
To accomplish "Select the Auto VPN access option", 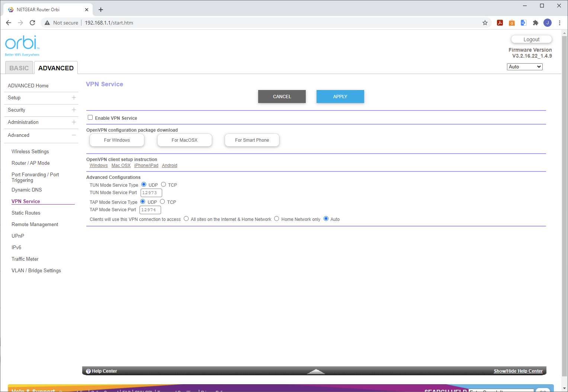I will [326, 219].
